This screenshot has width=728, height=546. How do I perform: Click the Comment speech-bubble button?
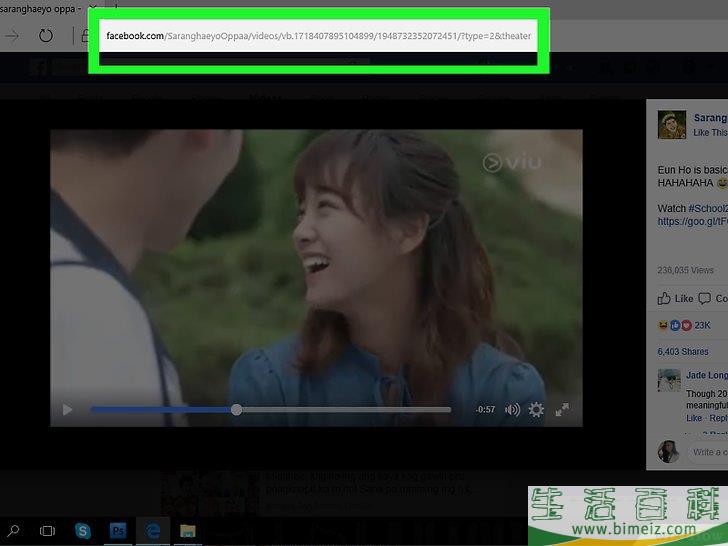[x=713, y=299]
